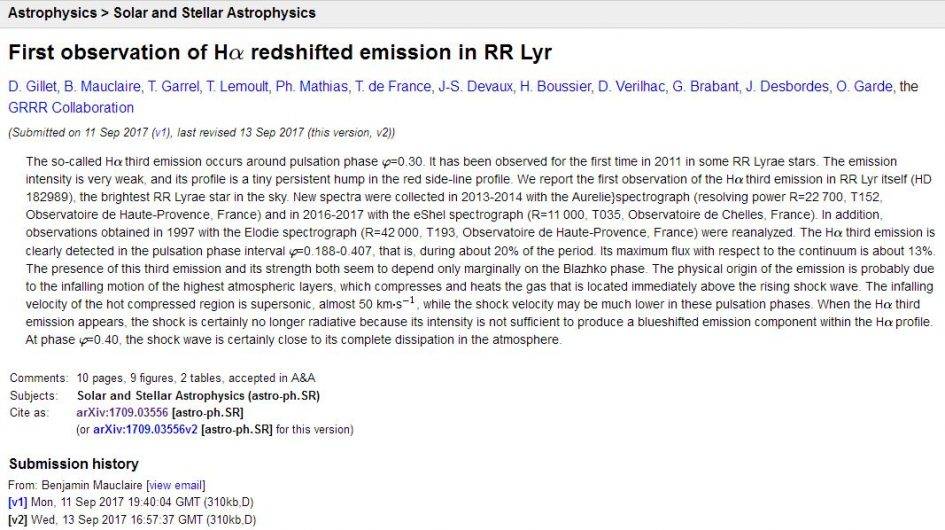This screenshot has width=945, height=530.
Task: Select author T. Garrel
Action: [174, 87]
